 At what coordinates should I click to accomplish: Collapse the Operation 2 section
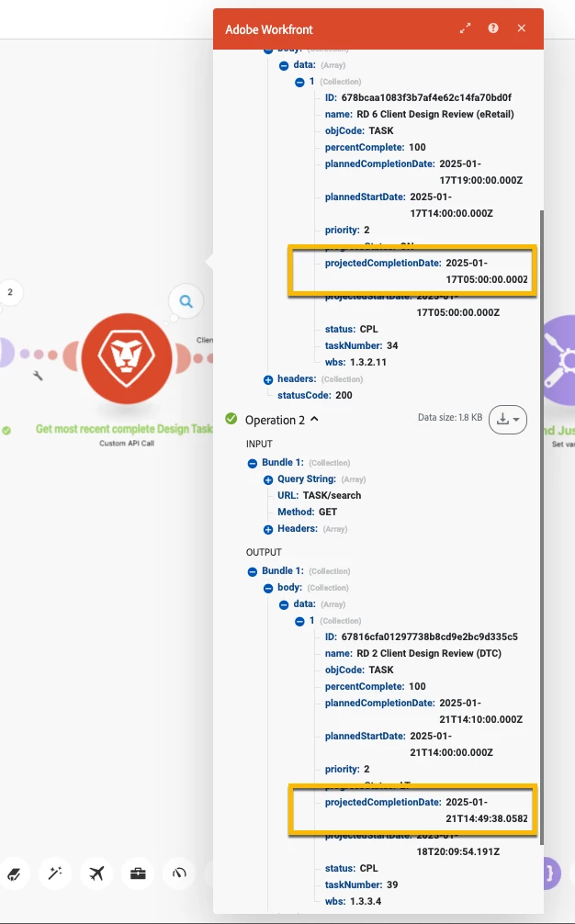coord(315,419)
